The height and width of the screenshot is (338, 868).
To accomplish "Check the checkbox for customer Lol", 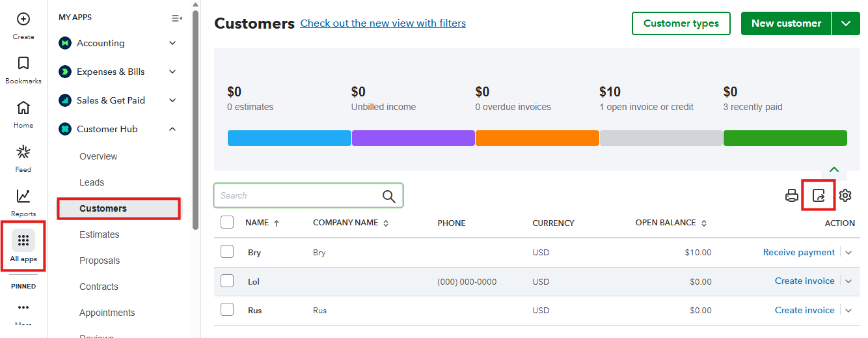I will click(227, 281).
